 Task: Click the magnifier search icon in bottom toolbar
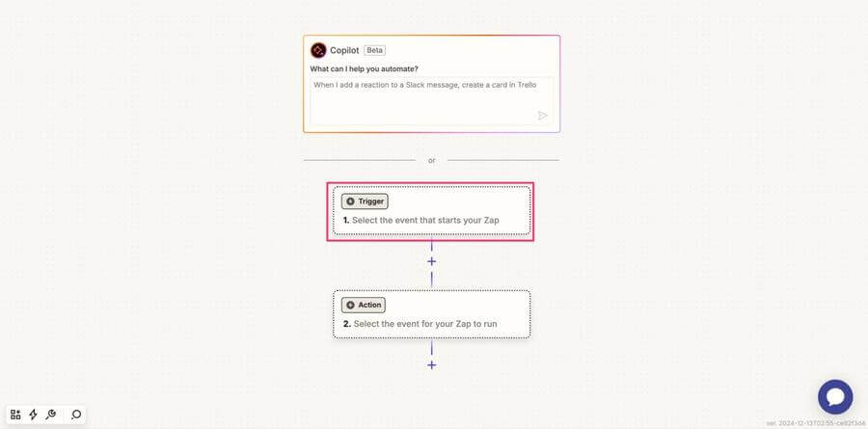pos(76,415)
